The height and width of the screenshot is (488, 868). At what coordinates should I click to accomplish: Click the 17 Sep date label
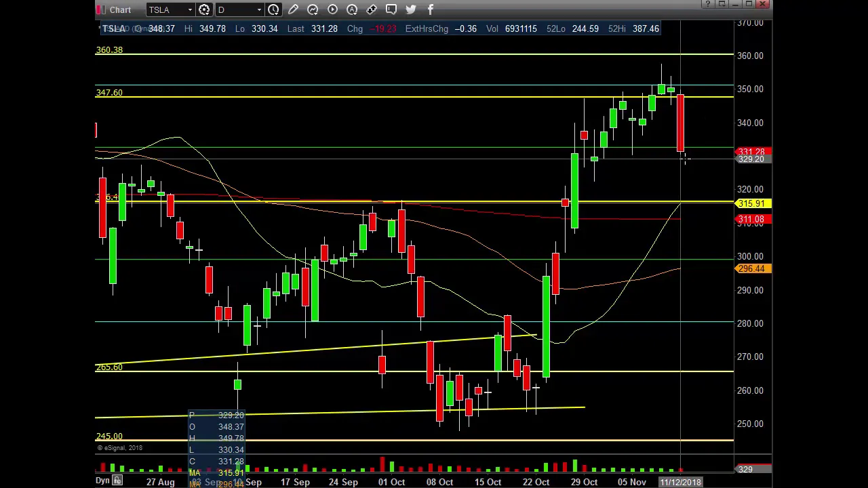tap(295, 482)
